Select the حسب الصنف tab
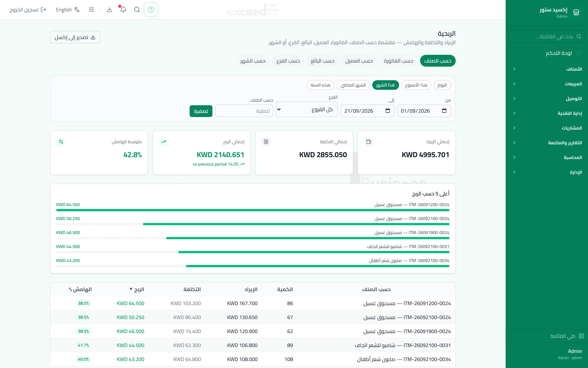 point(438,61)
